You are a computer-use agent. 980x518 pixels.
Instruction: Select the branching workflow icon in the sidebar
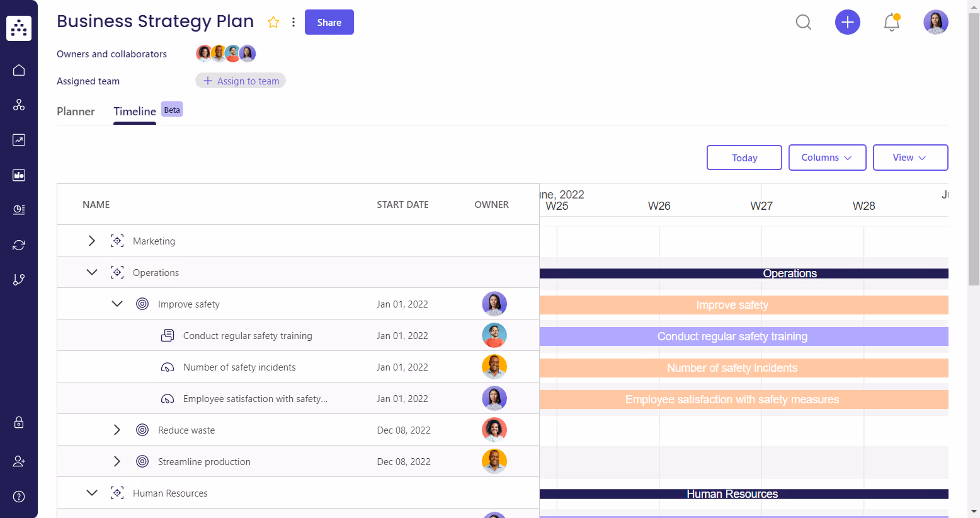[x=18, y=279]
